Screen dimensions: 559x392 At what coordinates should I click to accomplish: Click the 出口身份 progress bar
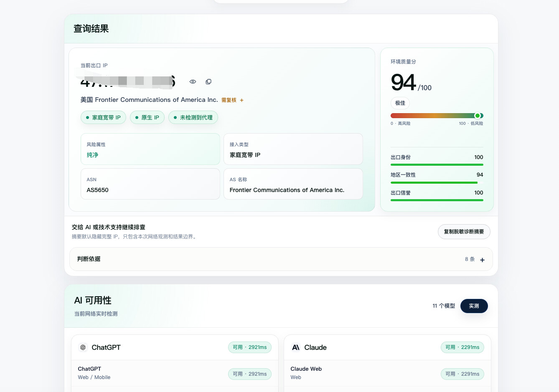437,165
